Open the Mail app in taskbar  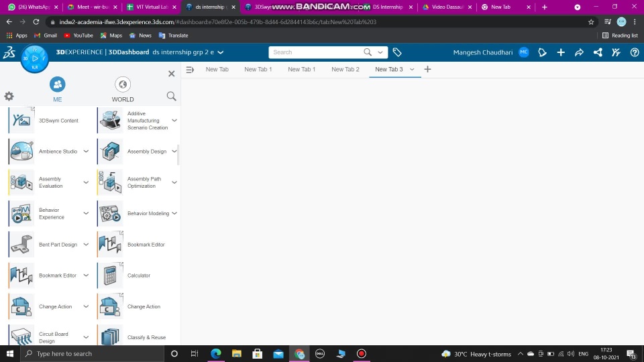pyautogui.click(x=278, y=353)
